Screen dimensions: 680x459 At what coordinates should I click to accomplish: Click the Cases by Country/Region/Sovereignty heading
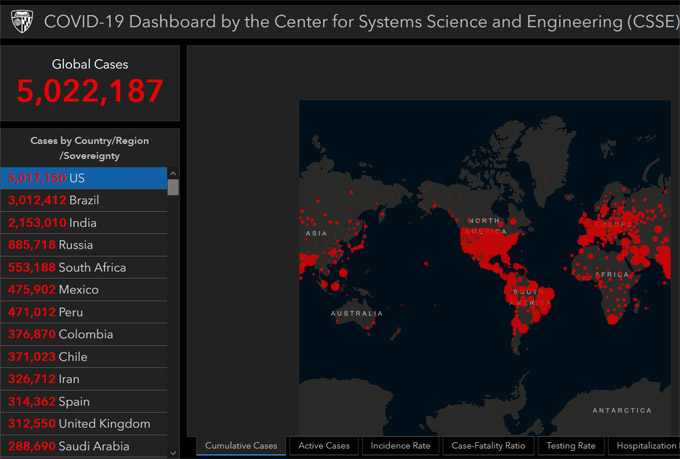pos(90,148)
